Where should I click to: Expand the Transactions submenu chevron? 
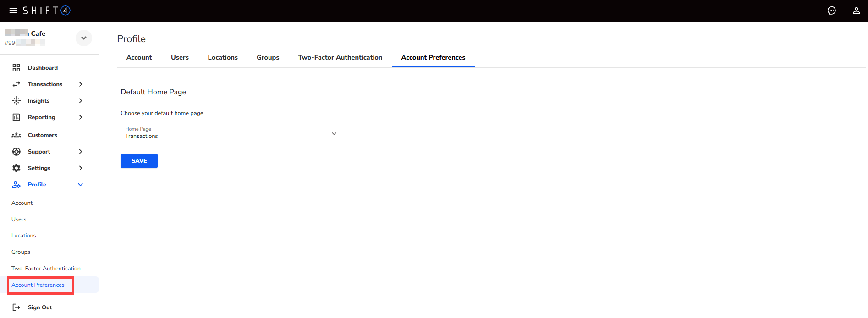point(81,84)
